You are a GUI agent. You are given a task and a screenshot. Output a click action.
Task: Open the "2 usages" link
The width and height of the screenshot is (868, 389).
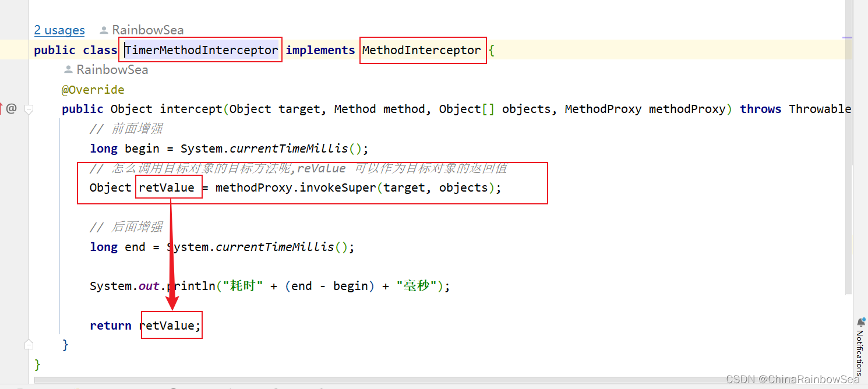click(59, 30)
